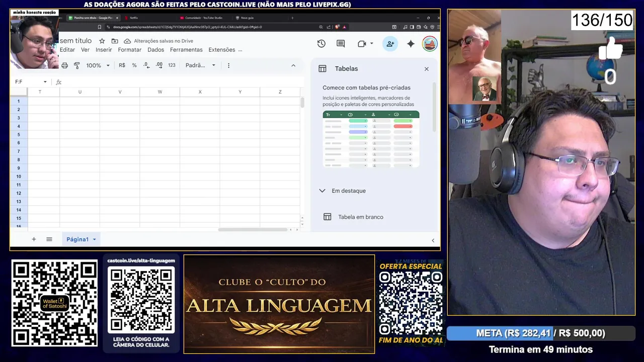This screenshot has width=644, height=362.
Task: Open the all sheets list icon
Action: pyautogui.click(x=49, y=239)
